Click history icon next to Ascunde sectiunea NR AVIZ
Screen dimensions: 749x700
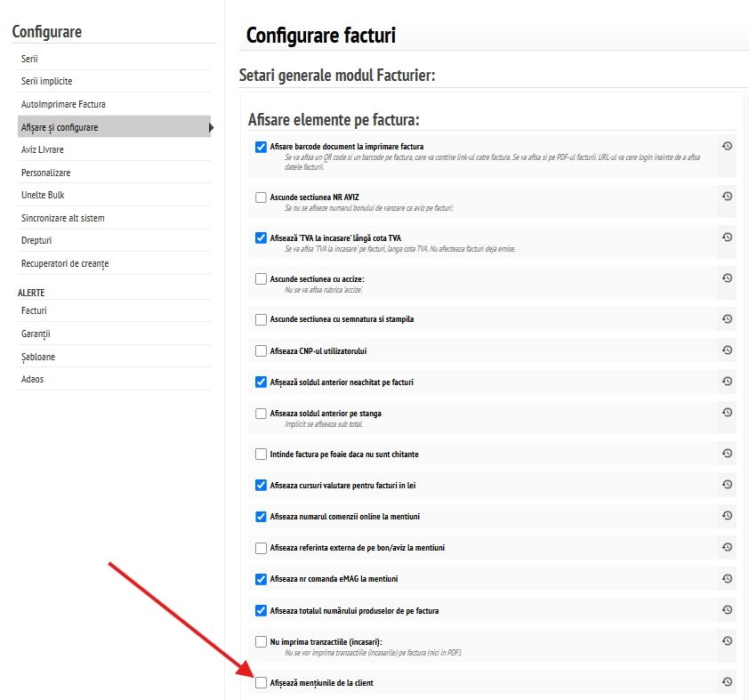click(x=727, y=196)
